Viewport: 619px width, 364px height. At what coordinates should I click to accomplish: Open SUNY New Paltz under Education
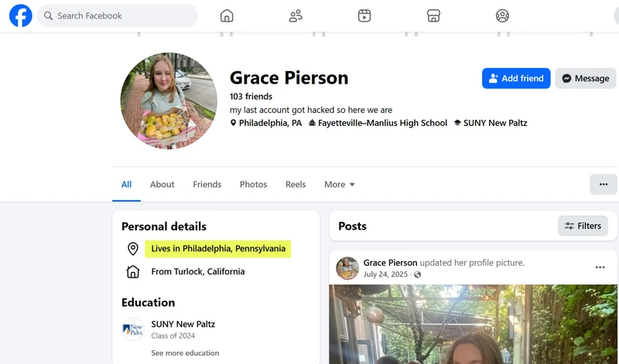pyautogui.click(x=183, y=324)
